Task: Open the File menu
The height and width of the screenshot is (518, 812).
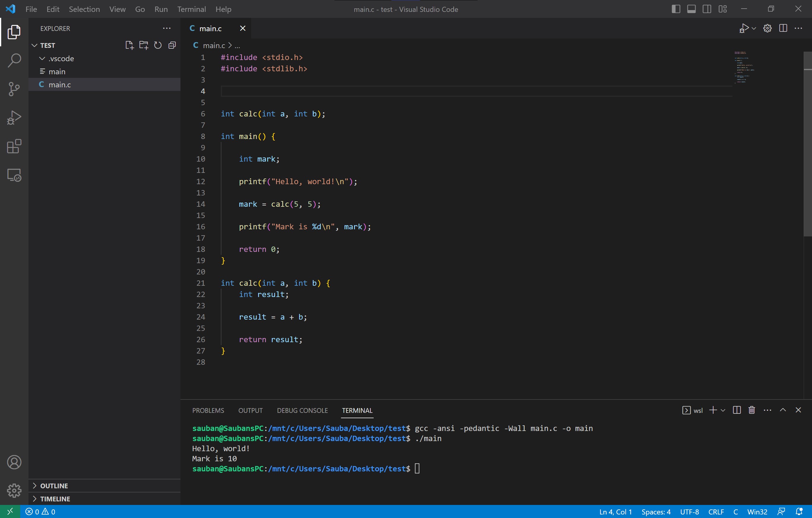Action: coord(31,9)
